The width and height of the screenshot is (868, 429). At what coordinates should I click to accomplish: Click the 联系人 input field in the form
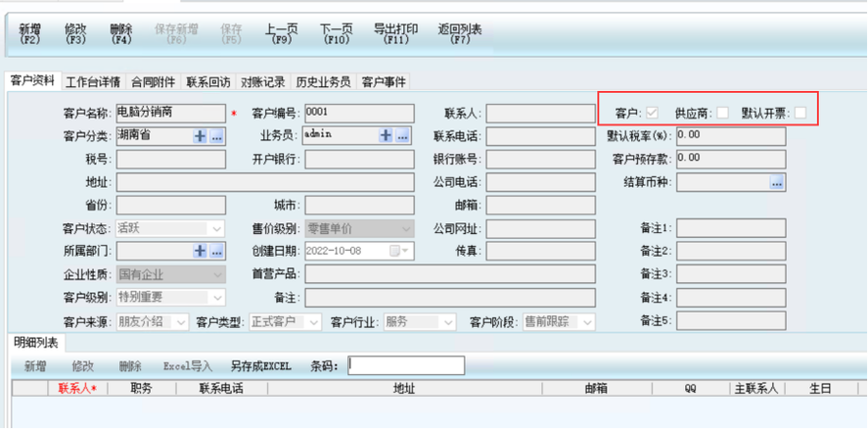tap(541, 113)
